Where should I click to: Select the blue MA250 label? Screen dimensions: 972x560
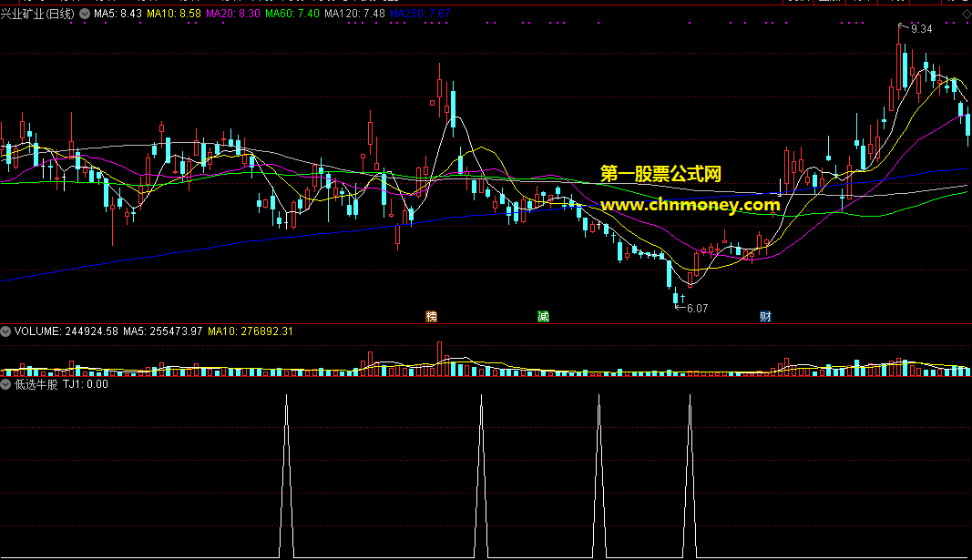tap(419, 15)
